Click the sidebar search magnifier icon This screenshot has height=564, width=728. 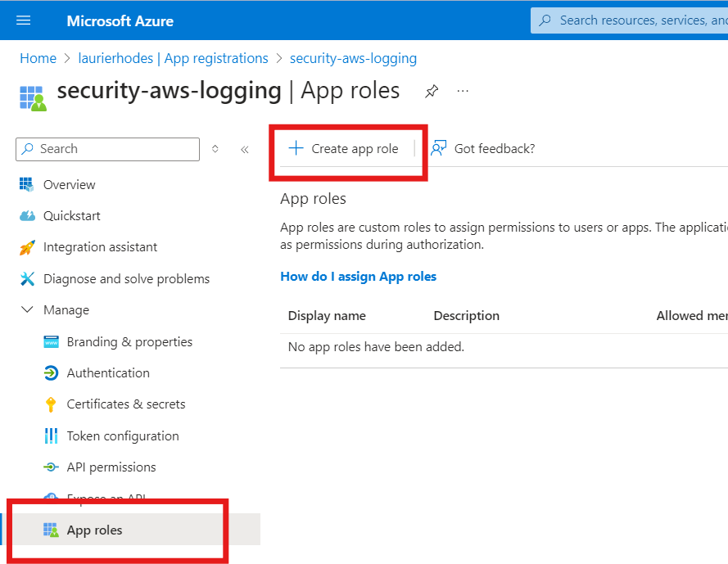(28, 148)
